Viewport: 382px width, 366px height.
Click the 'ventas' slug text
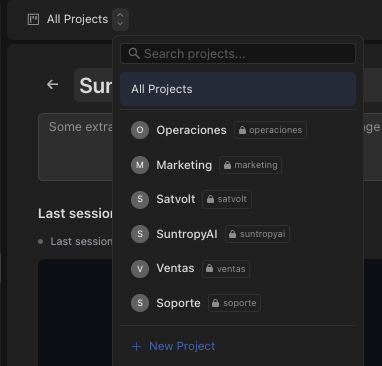click(x=231, y=269)
